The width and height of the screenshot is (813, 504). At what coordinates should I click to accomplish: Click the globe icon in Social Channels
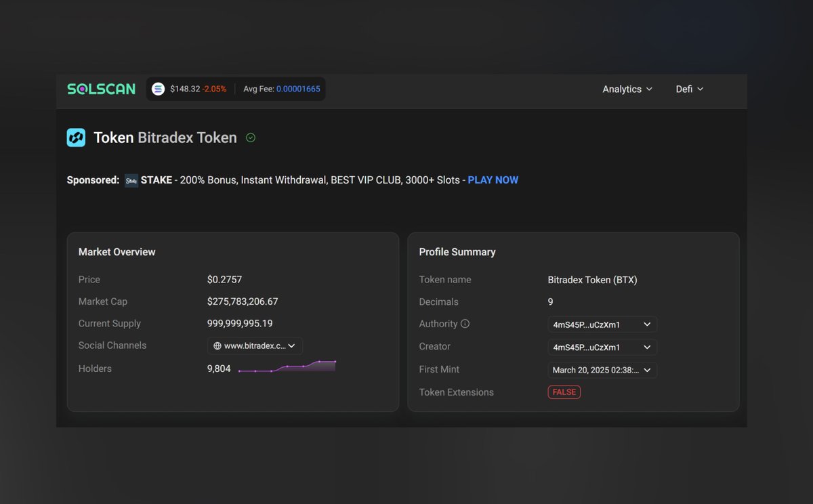pyautogui.click(x=217, y=345)
